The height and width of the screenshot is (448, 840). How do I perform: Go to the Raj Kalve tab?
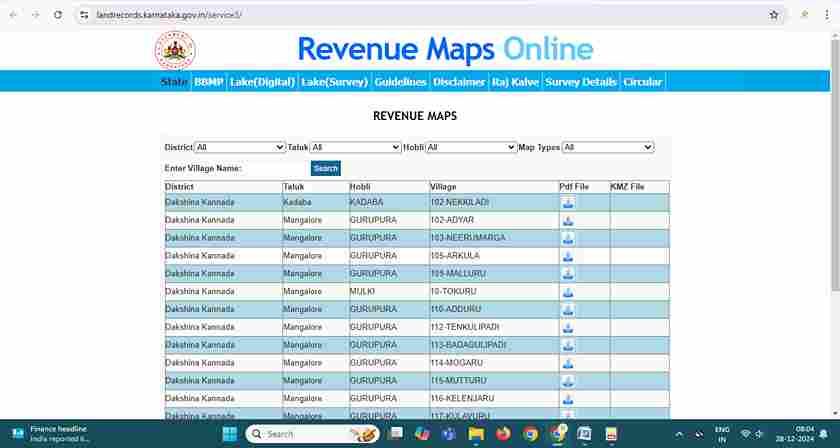click(x=515, y=82)
